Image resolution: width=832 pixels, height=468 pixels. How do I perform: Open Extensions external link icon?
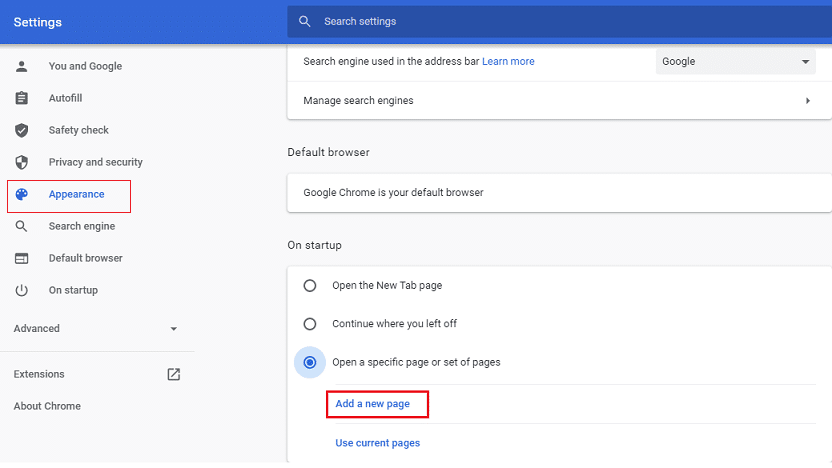click(x=174, y=374)
